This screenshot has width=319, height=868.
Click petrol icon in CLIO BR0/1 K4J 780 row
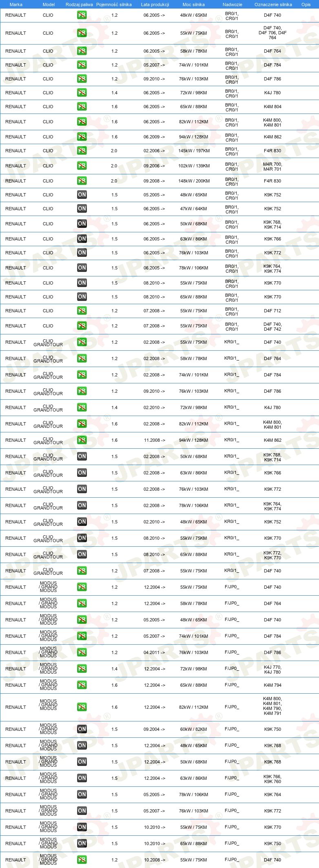pyautogui.click(x=82, y=93)
